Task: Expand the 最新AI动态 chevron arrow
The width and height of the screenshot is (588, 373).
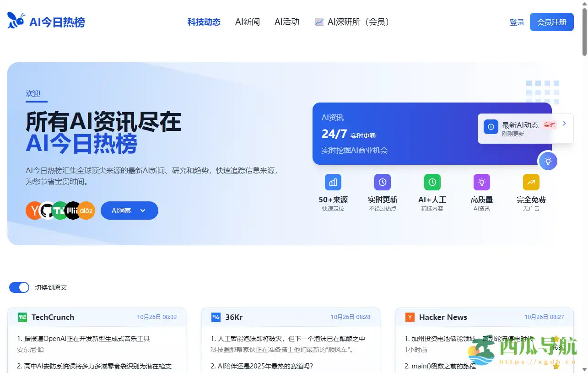Action: (564, 123)
